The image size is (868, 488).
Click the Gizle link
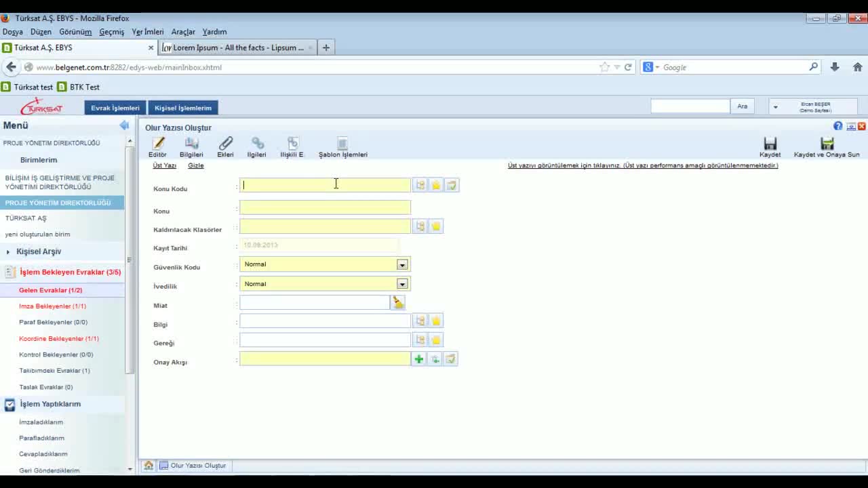pyautogui.click(x=195, y=165)
